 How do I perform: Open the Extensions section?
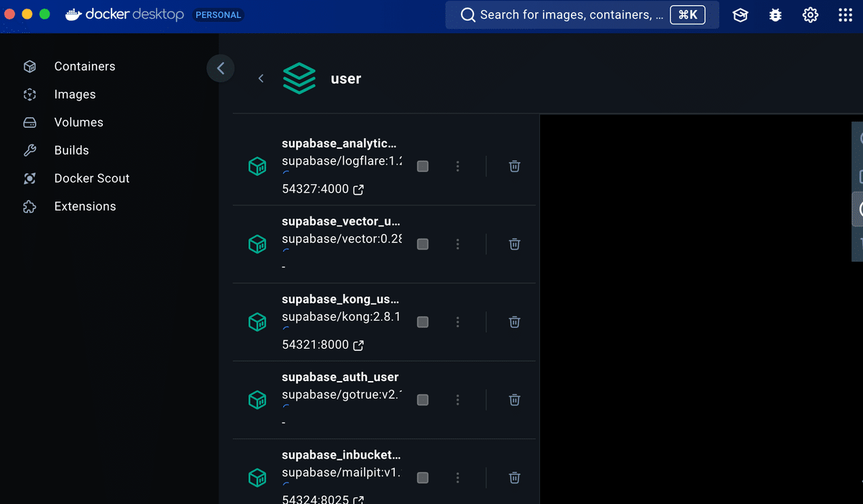85,206
